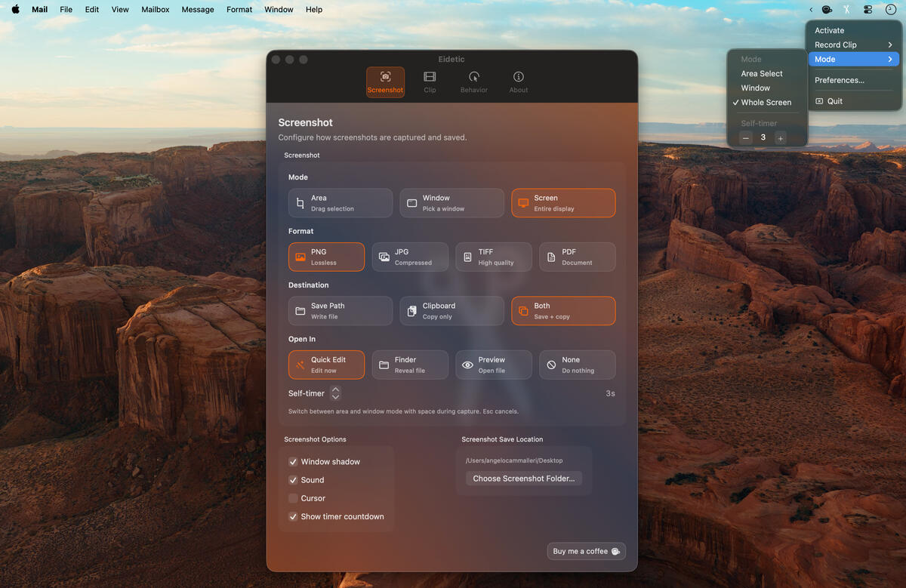This screenshot has height=588, width=906.
Task: Choose Window capture mode
Action: (x=451, y=202)
